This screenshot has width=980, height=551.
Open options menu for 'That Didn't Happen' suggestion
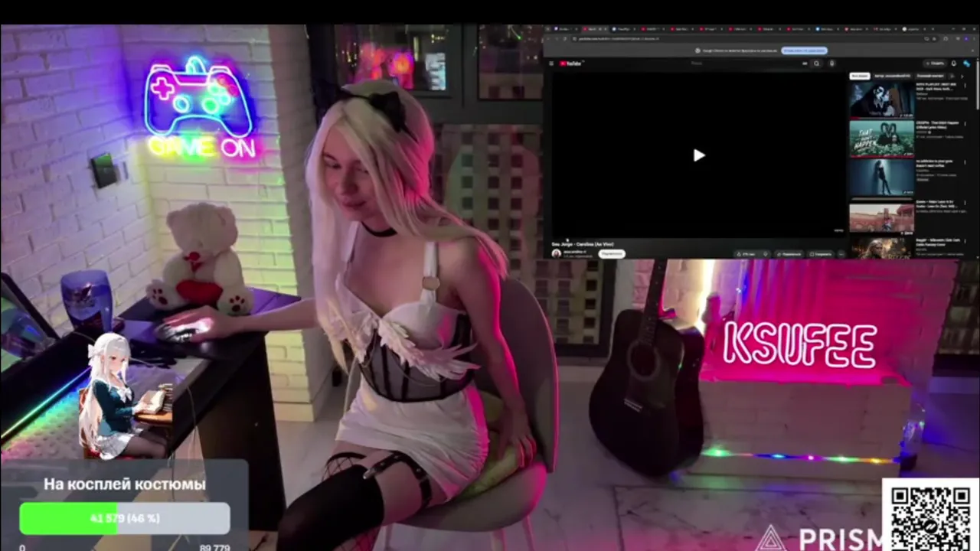(965, 124)
